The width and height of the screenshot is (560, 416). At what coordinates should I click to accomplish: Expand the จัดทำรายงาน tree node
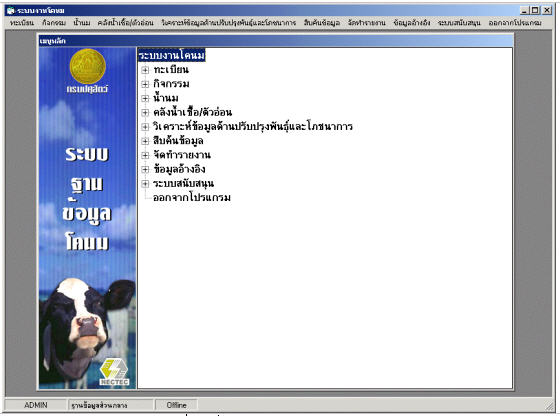click(x=145, y=155)
